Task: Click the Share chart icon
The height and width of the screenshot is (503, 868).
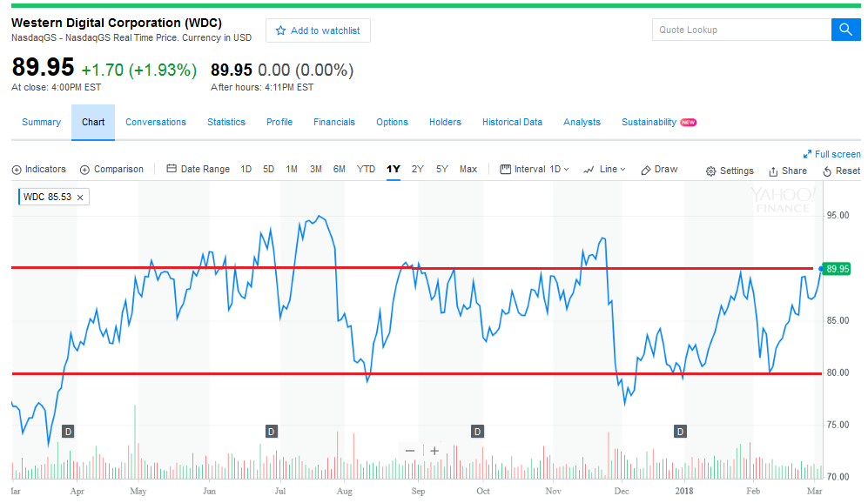Action: pos(773,171)
